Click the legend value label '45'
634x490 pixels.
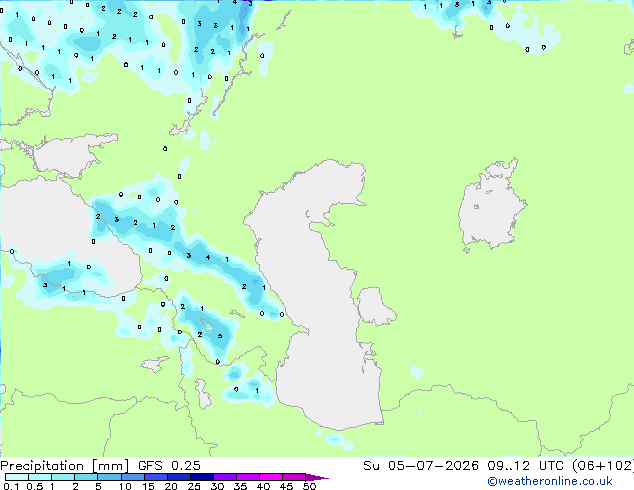coord(287,486)
